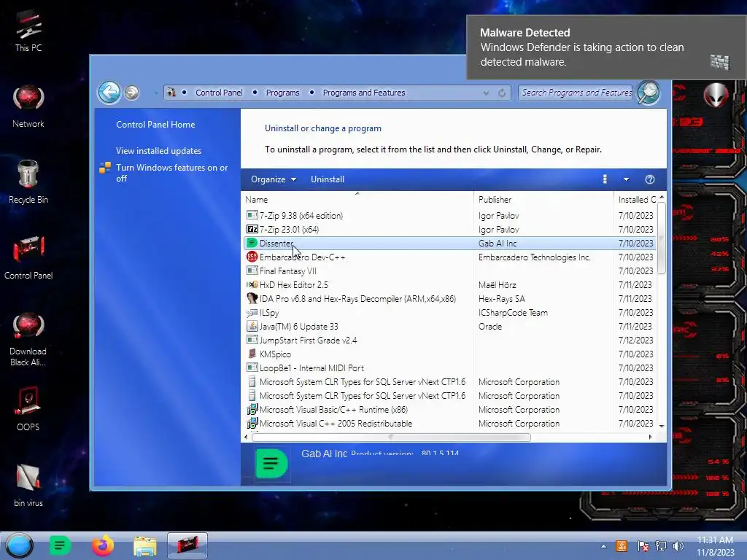Viewport: 747px width, 560px height.
Task: Open the help question mark icon
Action: 650,179
